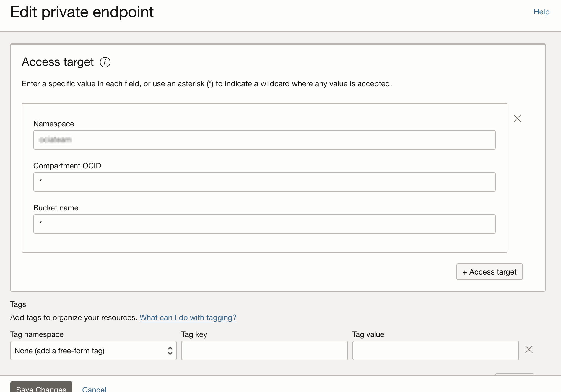Click the Tag namespace label text
This screenshot has width=561, height=392.
pos(37,334)
